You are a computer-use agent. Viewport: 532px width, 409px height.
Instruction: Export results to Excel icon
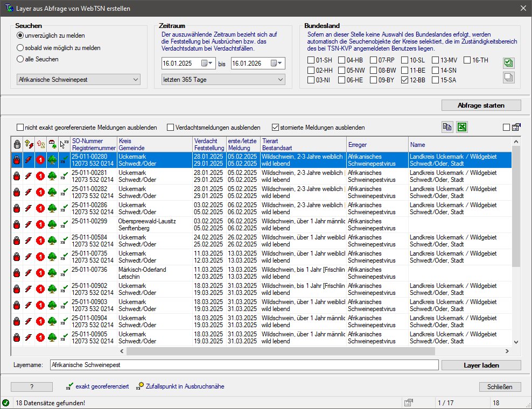(462, 127)
